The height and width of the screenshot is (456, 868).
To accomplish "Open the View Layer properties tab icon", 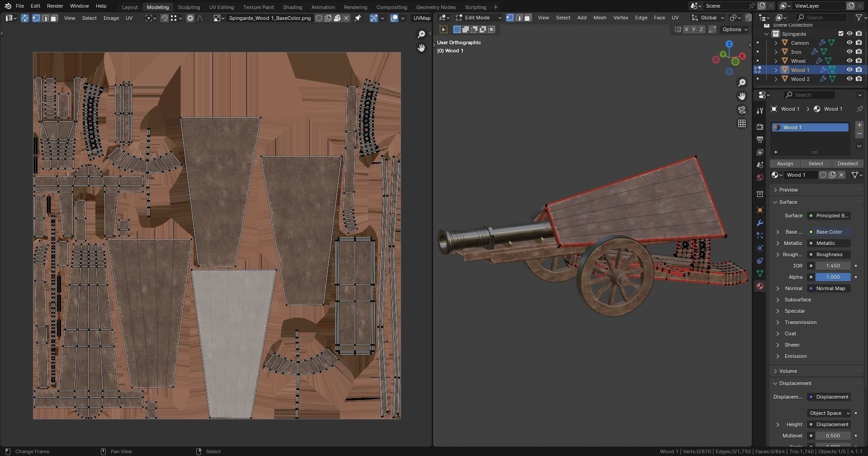I will [760, 152].
